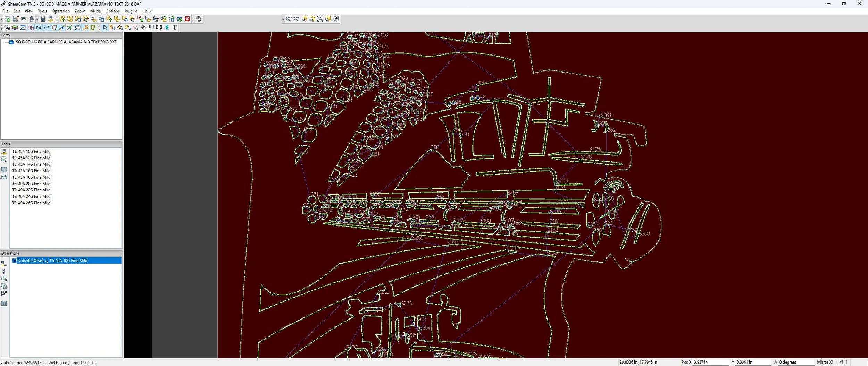Click the A degrees rotation field
This screenshot has height=366, width=868.
(x=796, y=362)
